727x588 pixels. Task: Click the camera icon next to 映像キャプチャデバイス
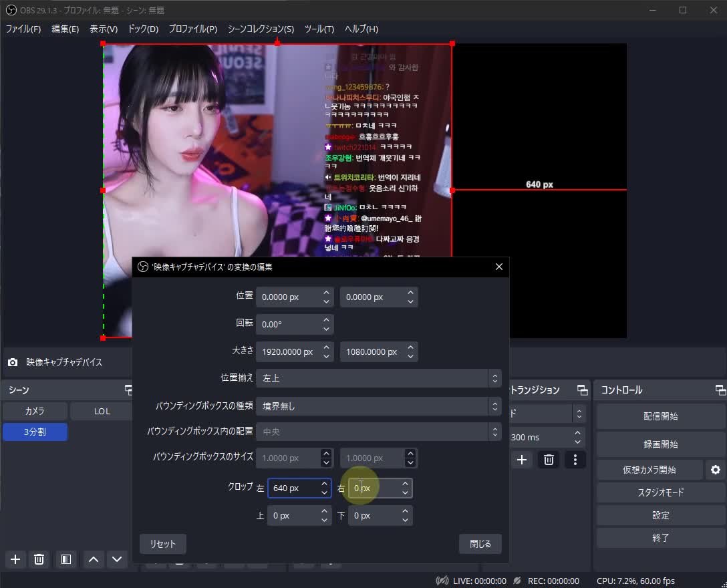pos(13,361)
